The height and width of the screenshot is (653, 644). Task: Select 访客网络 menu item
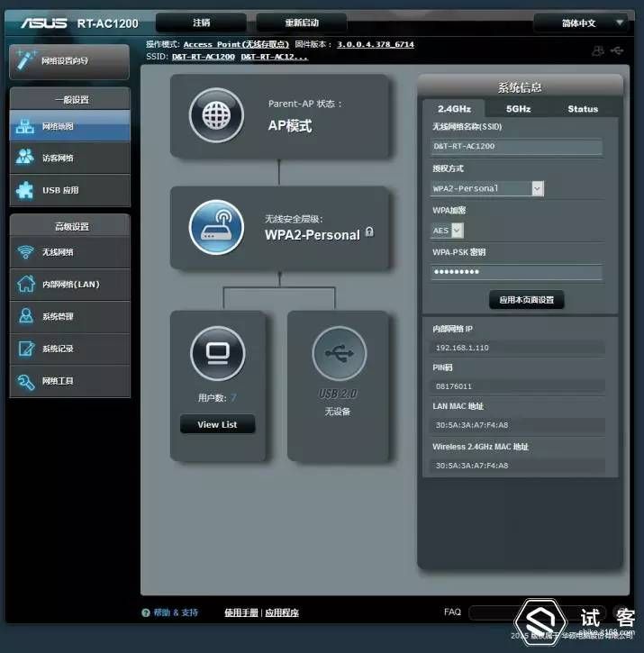70,158
